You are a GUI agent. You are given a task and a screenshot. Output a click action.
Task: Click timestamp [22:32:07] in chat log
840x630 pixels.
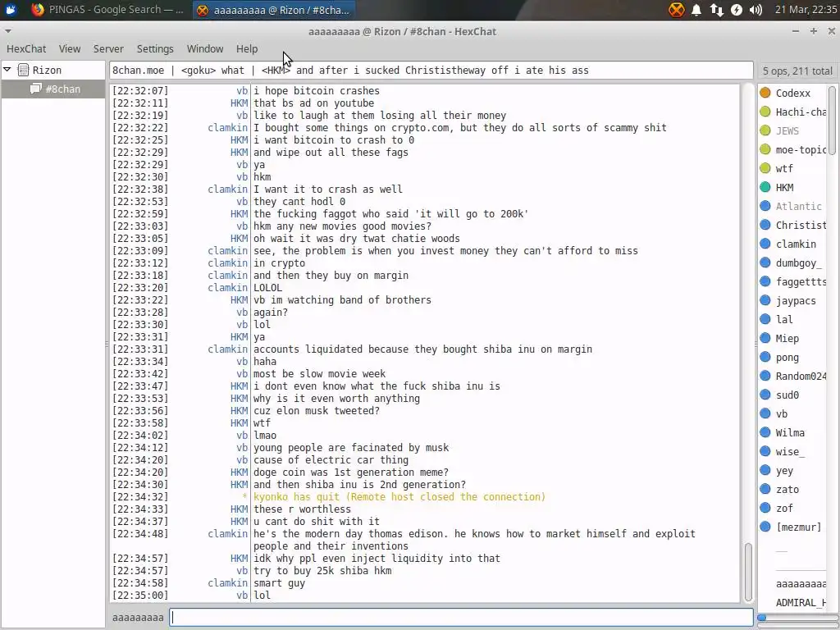coord(140,90)
